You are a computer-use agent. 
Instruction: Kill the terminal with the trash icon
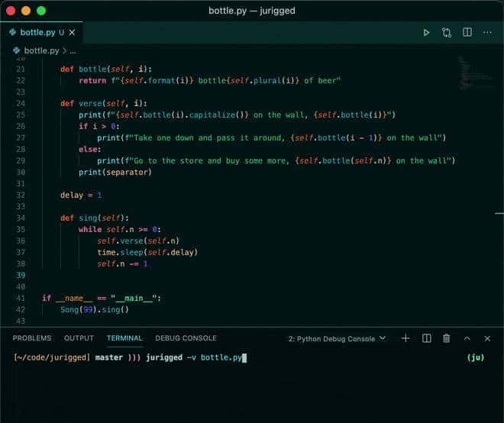[447, 338]
